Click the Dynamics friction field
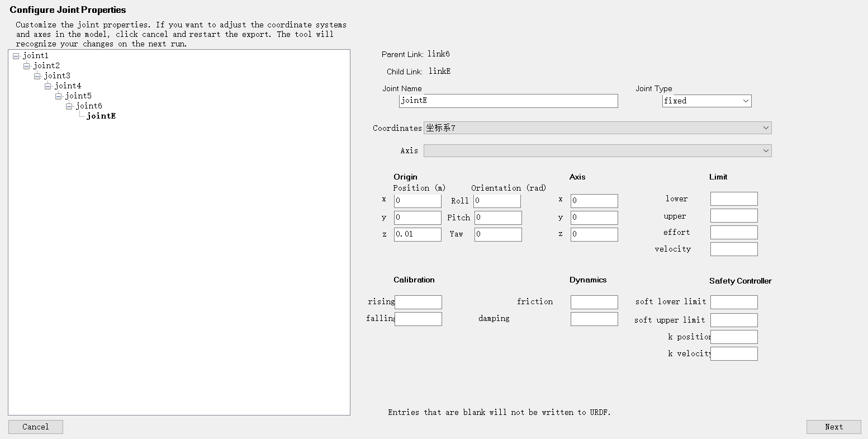Image resolution: width=868 pixels, height=439 pixels. [x=594, y=302]
